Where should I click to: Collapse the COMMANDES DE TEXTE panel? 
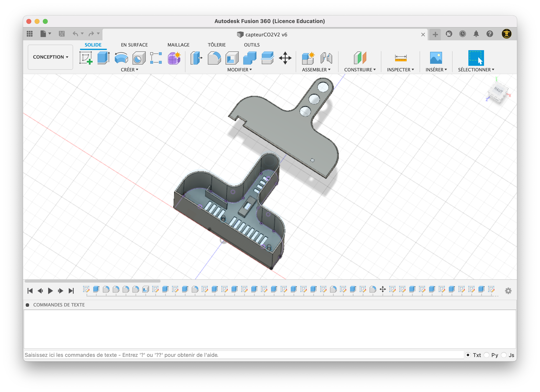(x=28, y=305)
